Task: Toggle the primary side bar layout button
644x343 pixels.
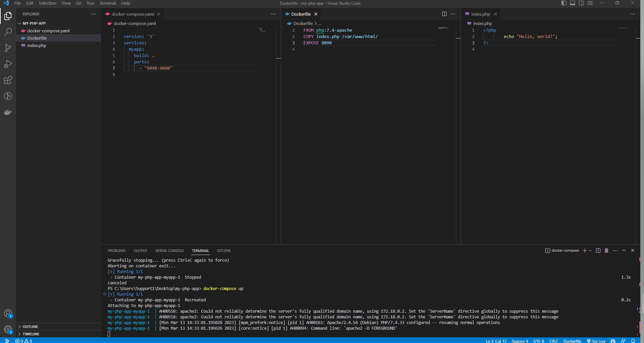Action: coord(564,3)
